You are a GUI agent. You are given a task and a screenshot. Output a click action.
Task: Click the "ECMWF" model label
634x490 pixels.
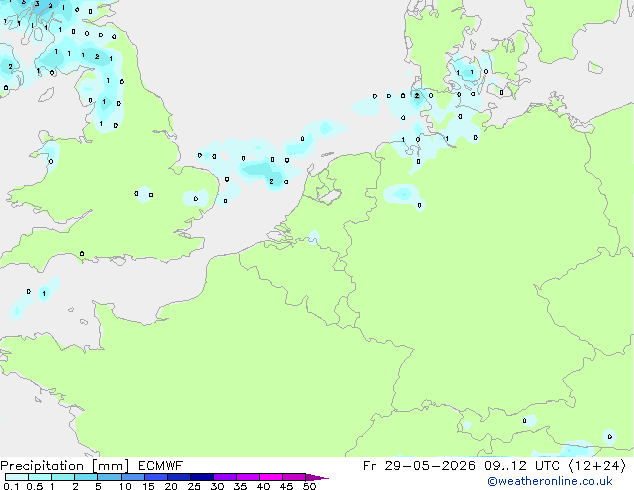tap(161, 466)
